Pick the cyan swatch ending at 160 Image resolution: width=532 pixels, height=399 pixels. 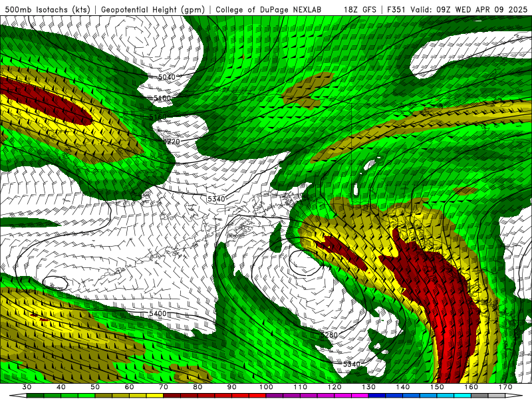462,396
